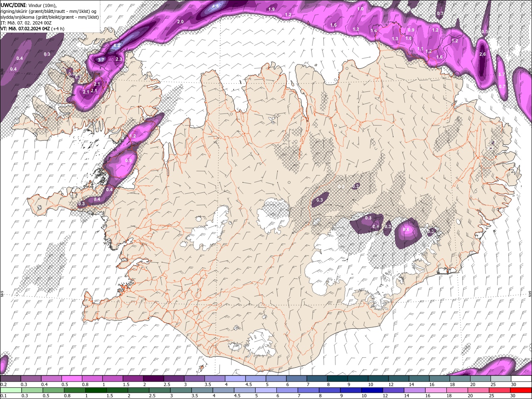
Task: Click the 1.4 precipitation value on the map
Action: pos(374,31)
